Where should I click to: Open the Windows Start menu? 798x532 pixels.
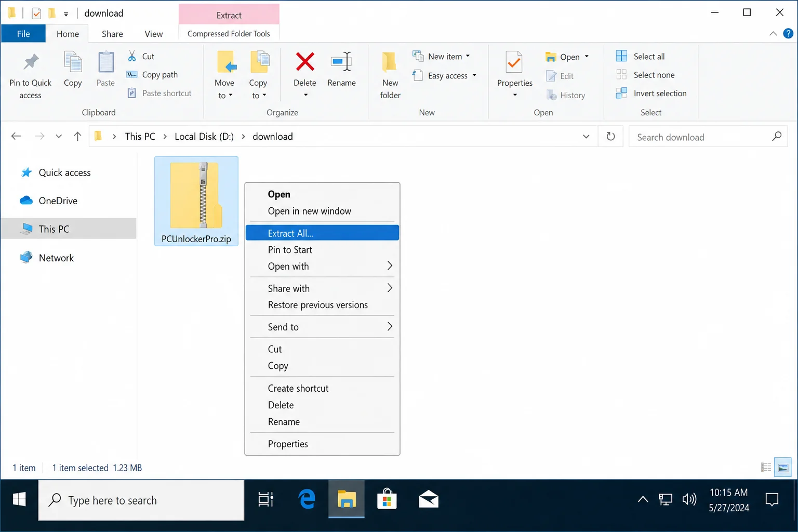pyautogui.click(x=19, y=500)
